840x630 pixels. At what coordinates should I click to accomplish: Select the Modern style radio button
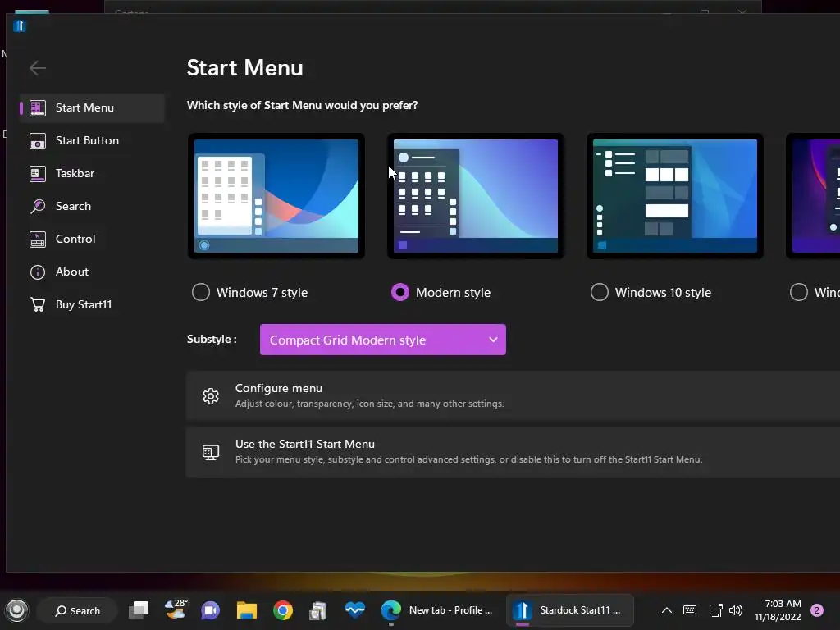pos(400,293)
